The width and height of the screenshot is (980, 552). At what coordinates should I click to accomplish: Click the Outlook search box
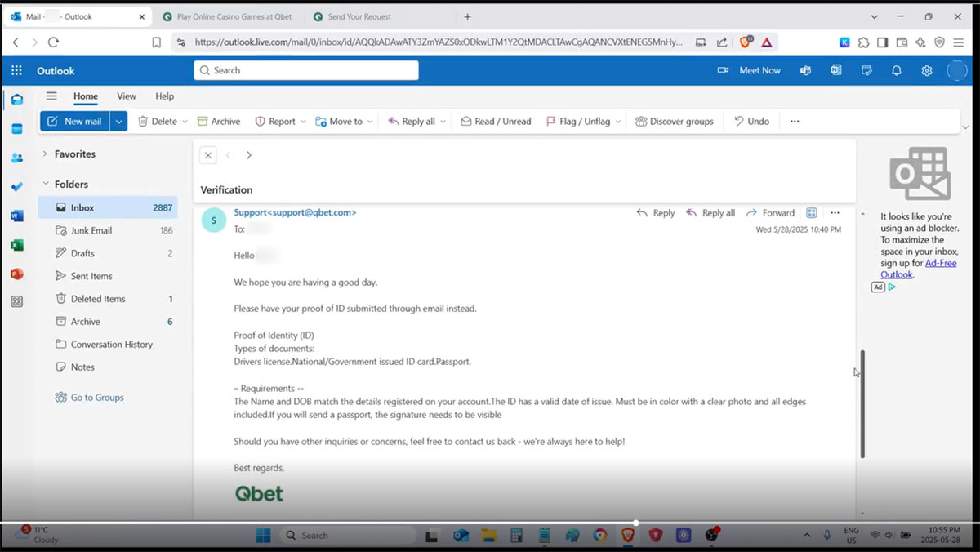306,71
